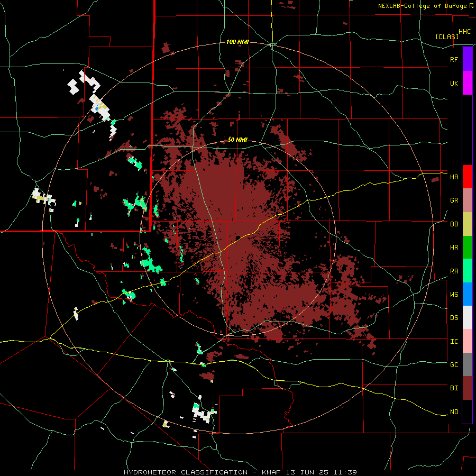Select the yellow BD legend swatch
The height and width of the screenshot is (476, 476).
[467, 224]
